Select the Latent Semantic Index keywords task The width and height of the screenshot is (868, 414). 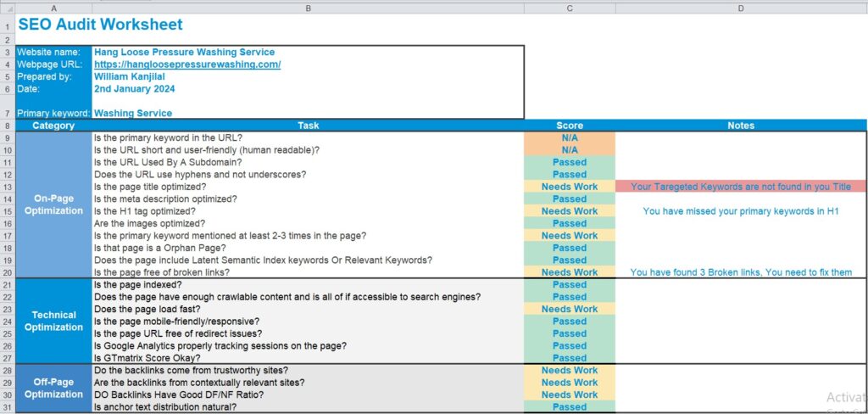pos(309,260)
